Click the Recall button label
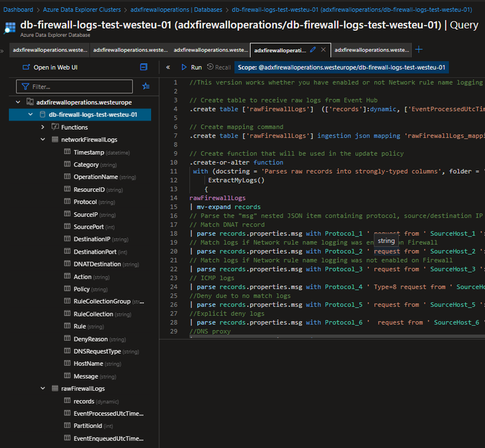Image resolution: width=485 pixels, height=448 pixels. tap(223, 67)
